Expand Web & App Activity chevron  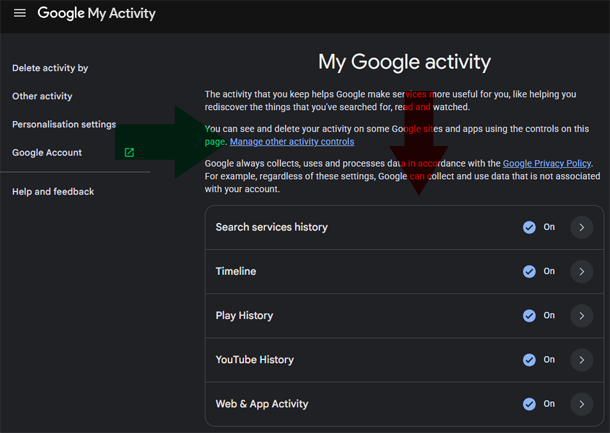click(x=582, y=404)
